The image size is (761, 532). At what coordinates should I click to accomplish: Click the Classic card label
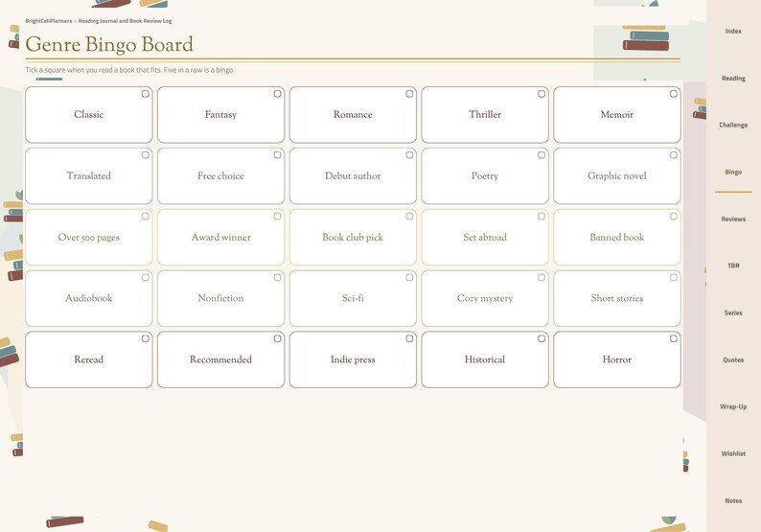(89, 115)
